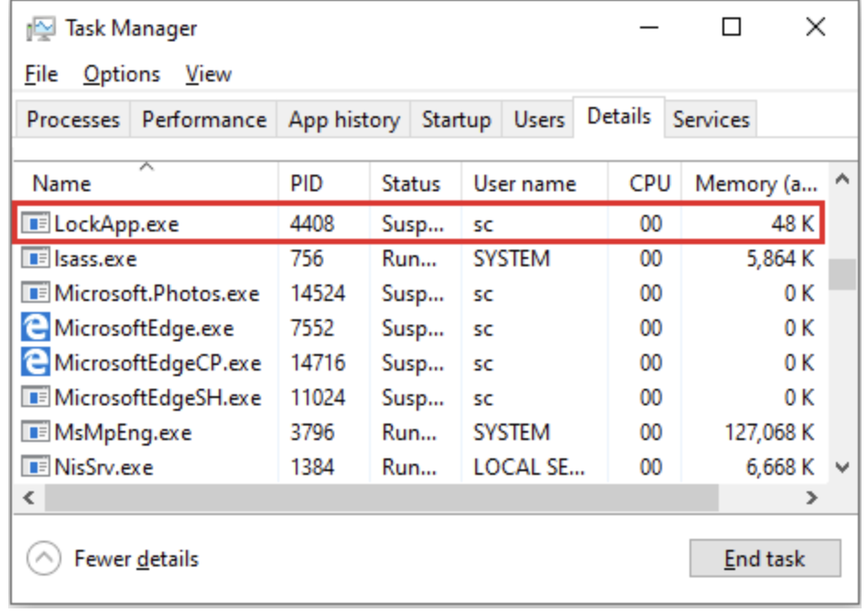Screen dimensions: 868x613
Task: Click the Run... status in NisSrv.exe row
Action: 409,468
